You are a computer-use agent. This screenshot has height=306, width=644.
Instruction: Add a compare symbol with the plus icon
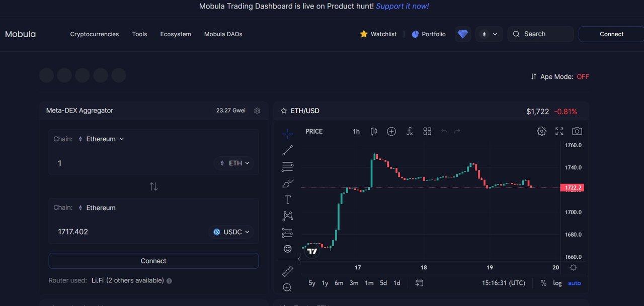pos(391,131)
